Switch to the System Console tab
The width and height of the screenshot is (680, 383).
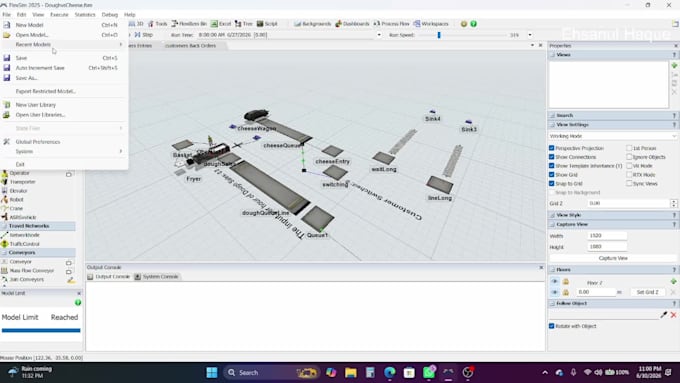(x=157, y=277)
